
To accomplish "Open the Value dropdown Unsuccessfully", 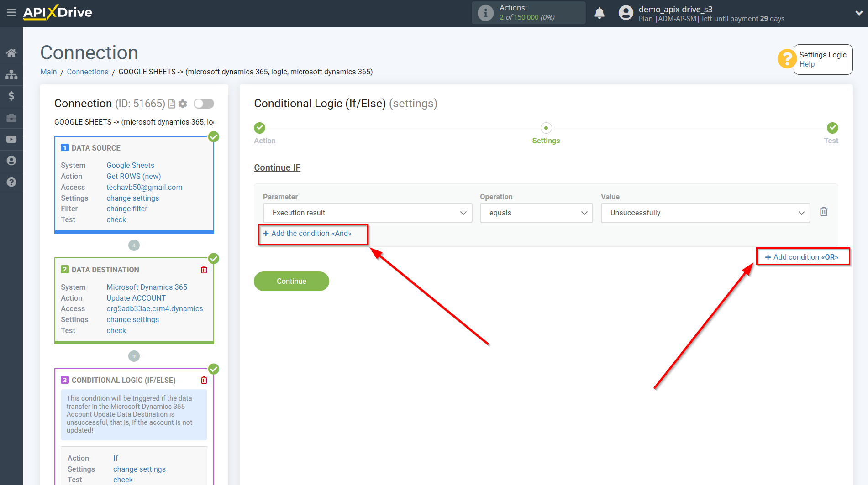I will point(705,213).
